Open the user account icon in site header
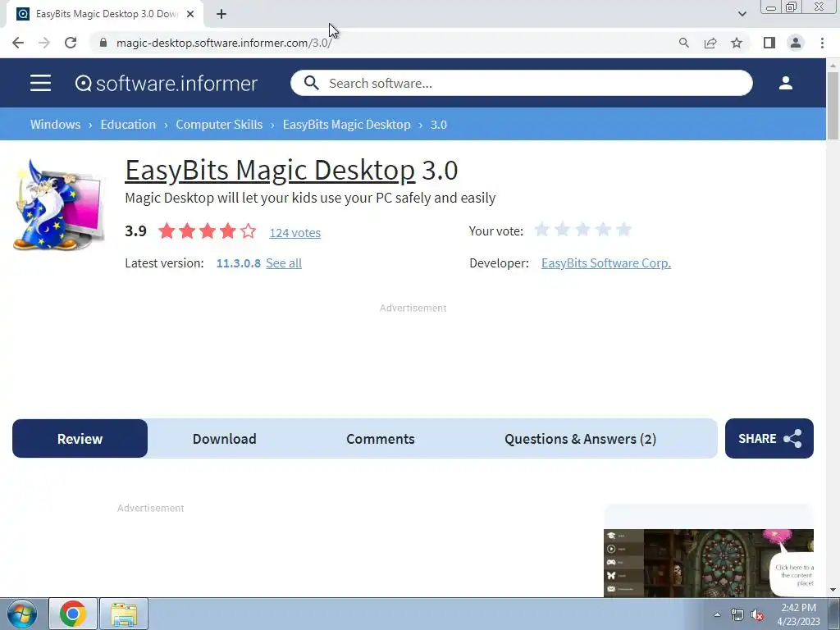Screen dimensions: 840x630 coord(785,83)
